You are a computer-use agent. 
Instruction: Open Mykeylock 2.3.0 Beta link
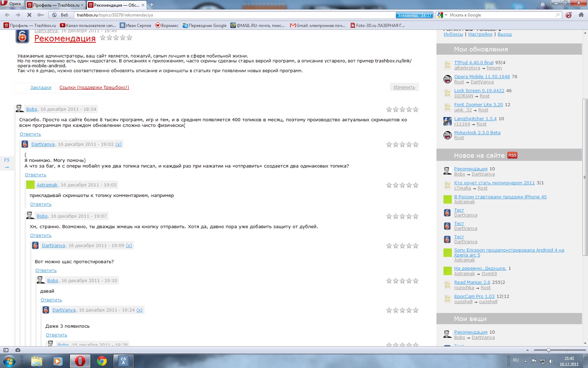click(x=477, y=133)
